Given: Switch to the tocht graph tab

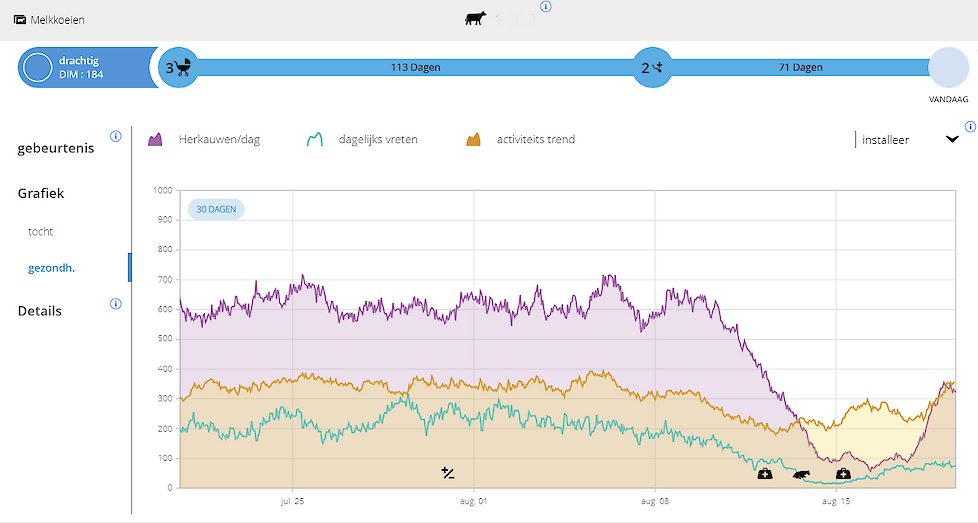Looking at the screenshot, I should point(41,231).
